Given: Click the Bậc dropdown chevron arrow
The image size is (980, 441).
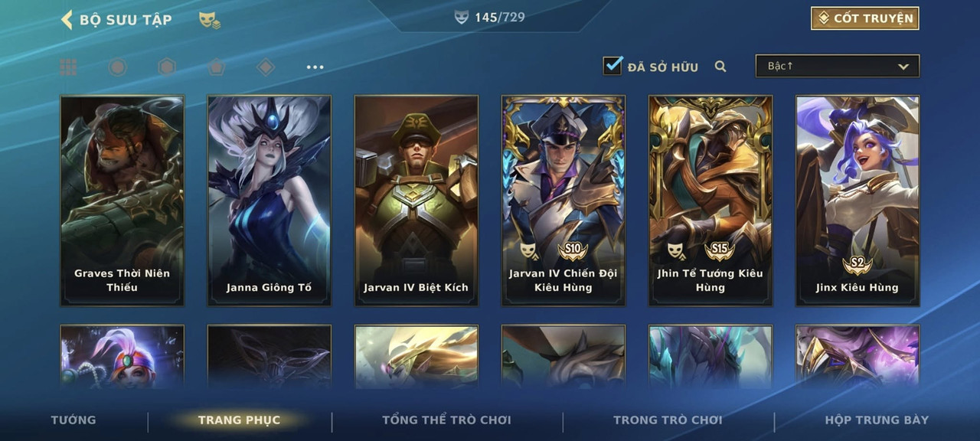Looking at the screenshot, I should (903, 67).
